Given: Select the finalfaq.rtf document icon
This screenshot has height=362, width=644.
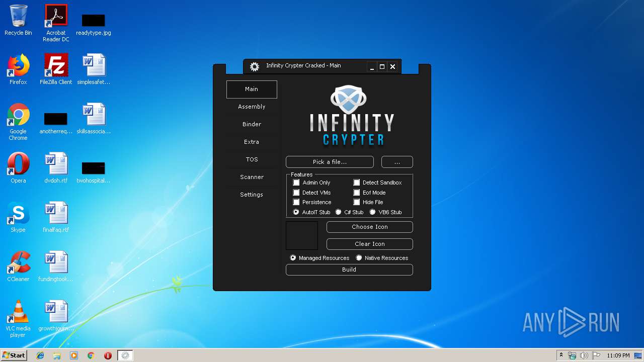Looking at the screenshot, I should tap(56, 217).
